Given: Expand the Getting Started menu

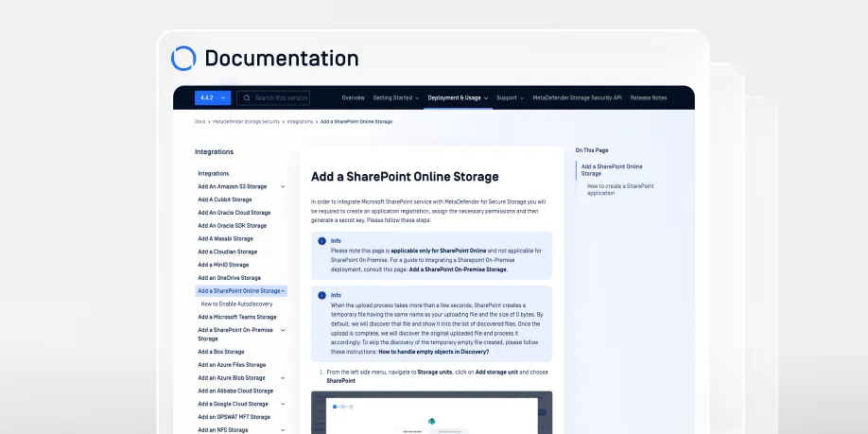Looking at the screenshot, I should [x=396, y=98].
